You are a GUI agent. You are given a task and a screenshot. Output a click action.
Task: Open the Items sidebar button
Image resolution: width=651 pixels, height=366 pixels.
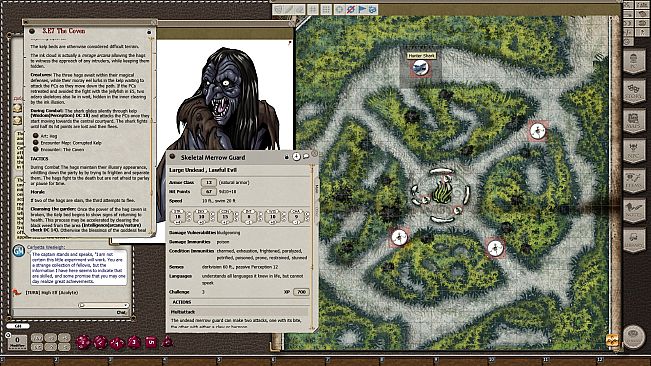click(634, 181)
